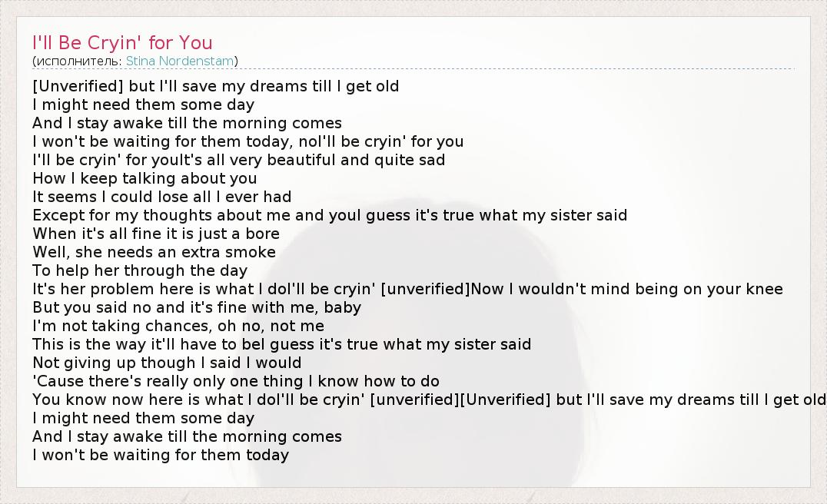The width and height of the screenshot is (827, 504).
Task: Click the исполнитель label before the artist name
Action: coord(77,61)
